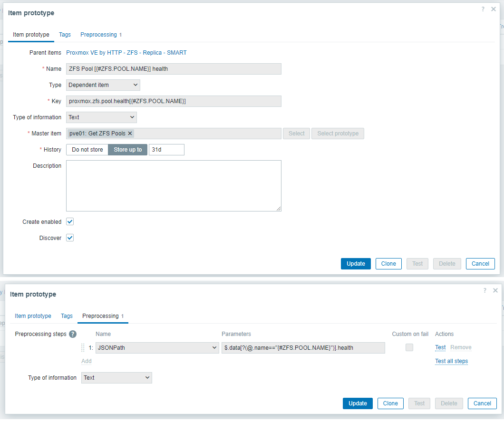The image size is (504, 422).
Task: Click Add to create another preprocessing step
Action: click(86, 361)
